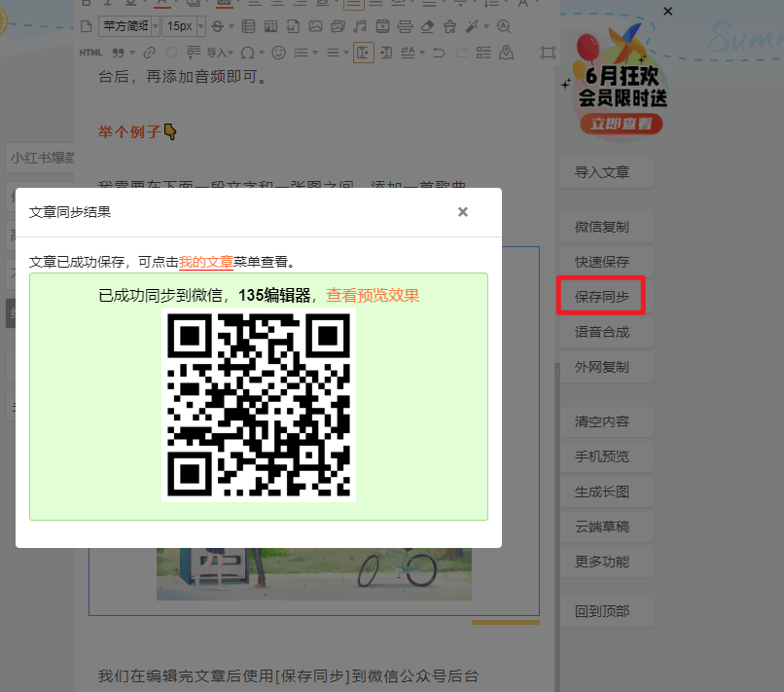Click the paragraph formatting icon

194,53
